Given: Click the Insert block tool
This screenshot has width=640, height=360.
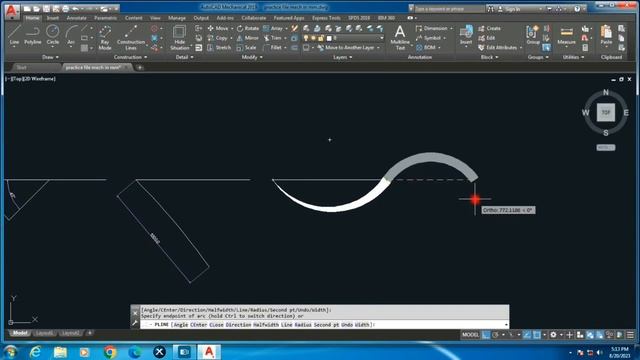Looking at the screenshot, I should coord(466,35).
